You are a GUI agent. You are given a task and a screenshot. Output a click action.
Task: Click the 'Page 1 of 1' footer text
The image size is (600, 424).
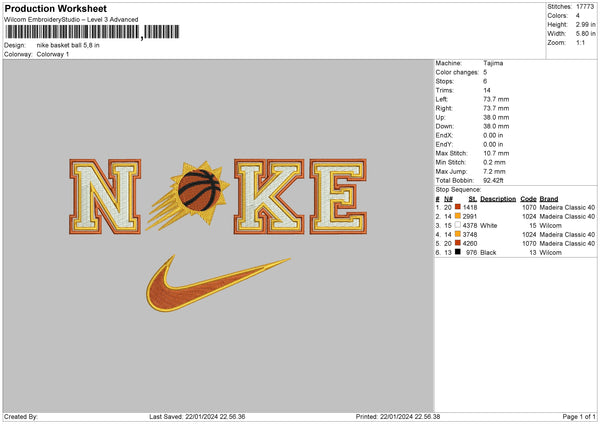click(579, 416)
